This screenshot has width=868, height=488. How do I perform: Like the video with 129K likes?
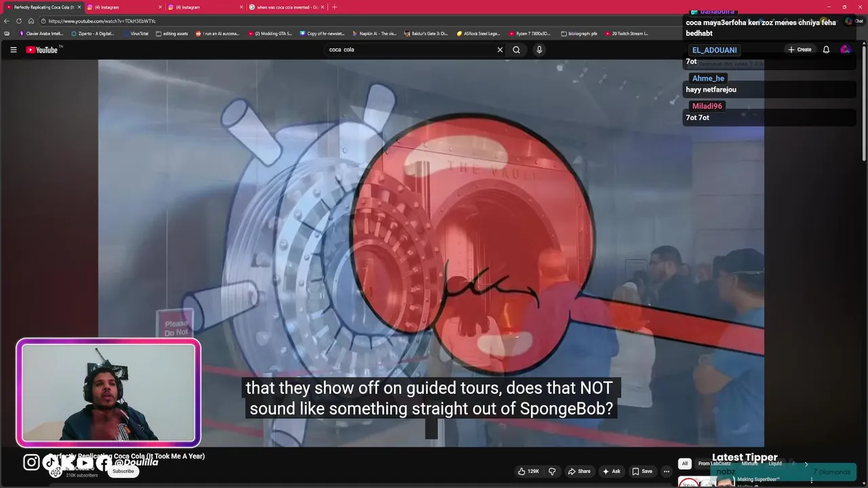[x=528, y=471]
